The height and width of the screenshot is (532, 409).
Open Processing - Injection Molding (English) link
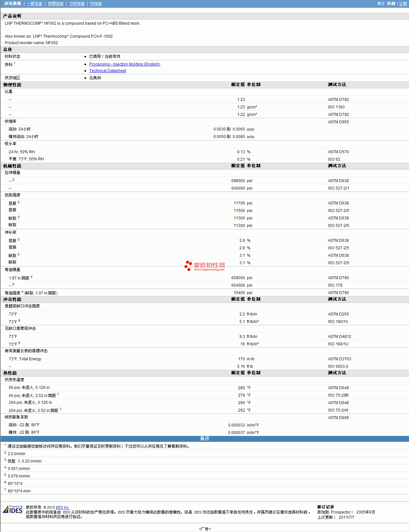pos(125,64)
